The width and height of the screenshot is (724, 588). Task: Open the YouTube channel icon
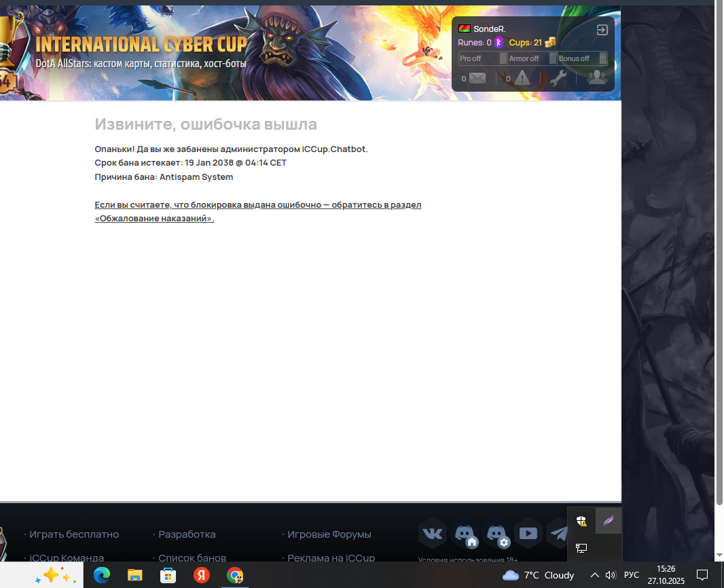(x=528, y=534)
